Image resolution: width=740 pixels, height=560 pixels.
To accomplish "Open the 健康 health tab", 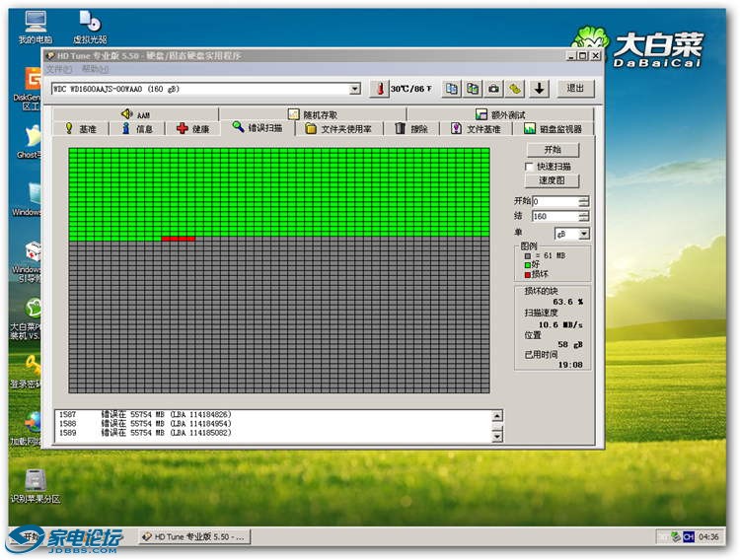I will [192, 129].
